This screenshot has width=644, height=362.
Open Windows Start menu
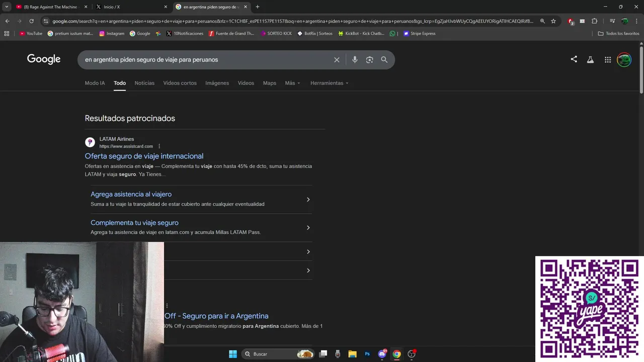coord(233,354)
